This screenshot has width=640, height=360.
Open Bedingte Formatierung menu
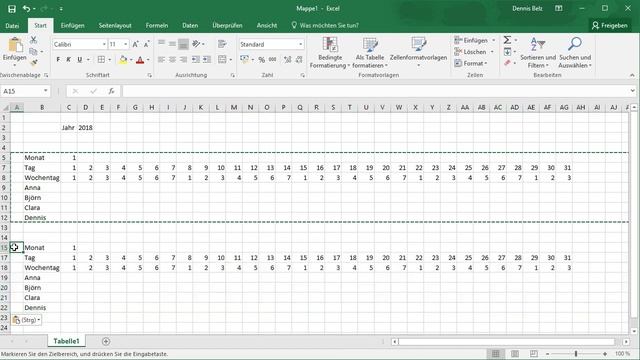point(330,53)
